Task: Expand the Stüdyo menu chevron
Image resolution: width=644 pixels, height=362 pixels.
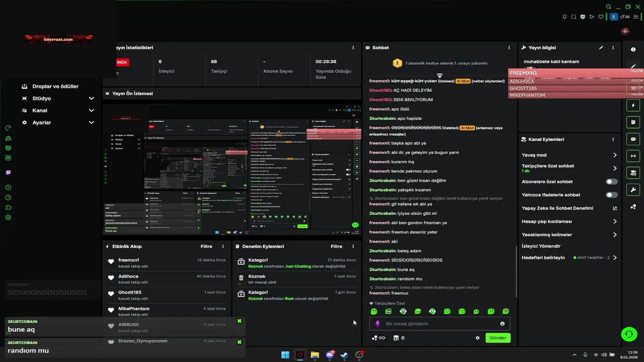Action: tap(92, 99)
